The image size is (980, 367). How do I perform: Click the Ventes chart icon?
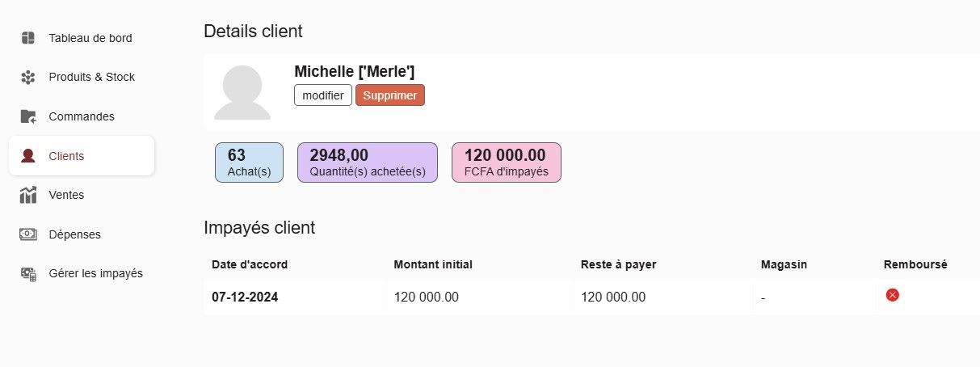click(x=28, y=195)
